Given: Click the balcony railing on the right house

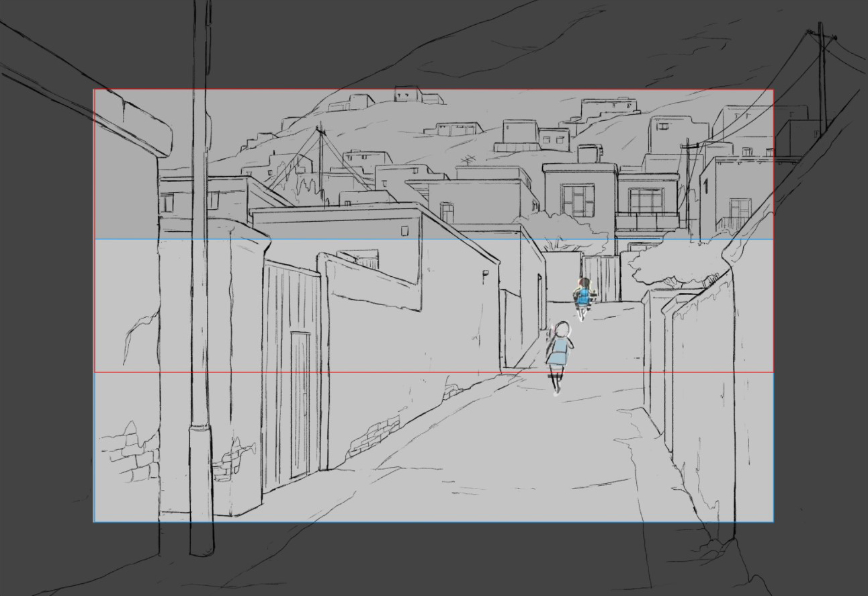Looking at the screenshot, I should 647,222.
